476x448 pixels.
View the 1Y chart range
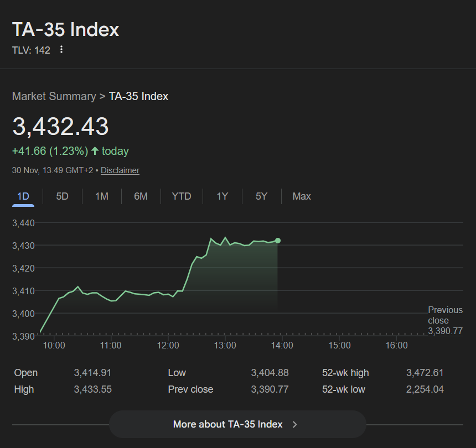click(x=222, y=196)
